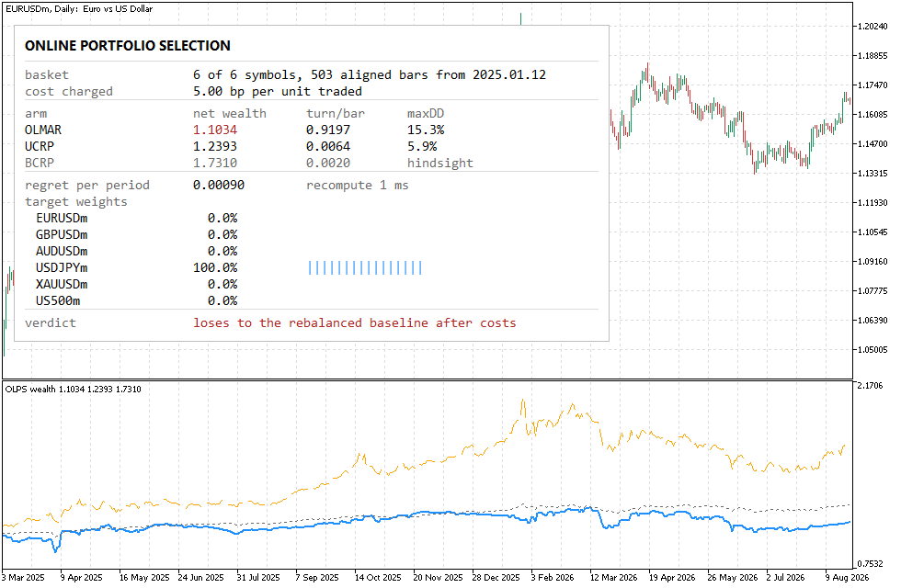Screen dimensions: 901x588
Task: Click the 9 Aug 2026 date label
Action: click(x=848, y=578)
